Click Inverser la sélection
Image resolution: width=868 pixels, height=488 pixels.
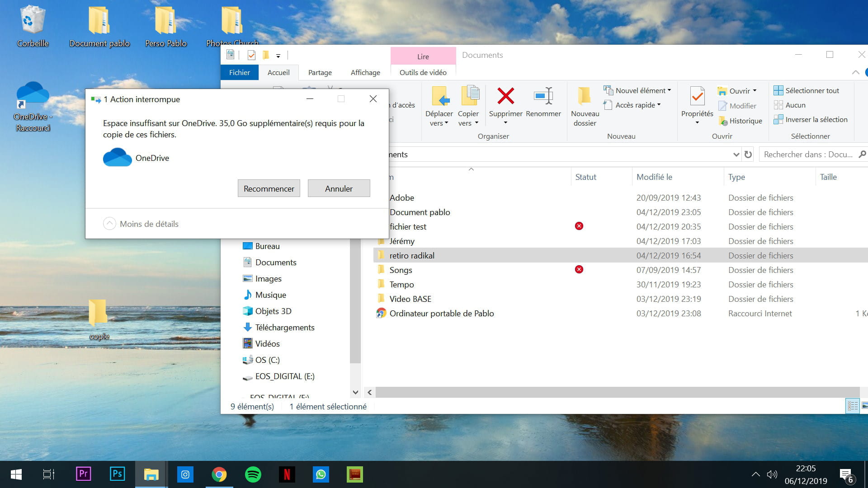point(811,119)
